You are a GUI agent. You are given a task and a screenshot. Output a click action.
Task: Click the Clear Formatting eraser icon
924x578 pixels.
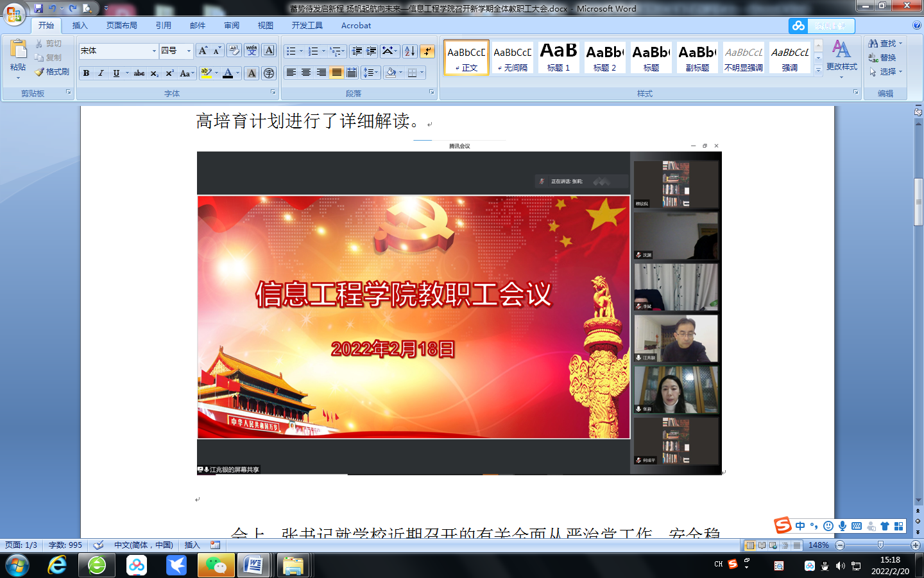(234, 51)
